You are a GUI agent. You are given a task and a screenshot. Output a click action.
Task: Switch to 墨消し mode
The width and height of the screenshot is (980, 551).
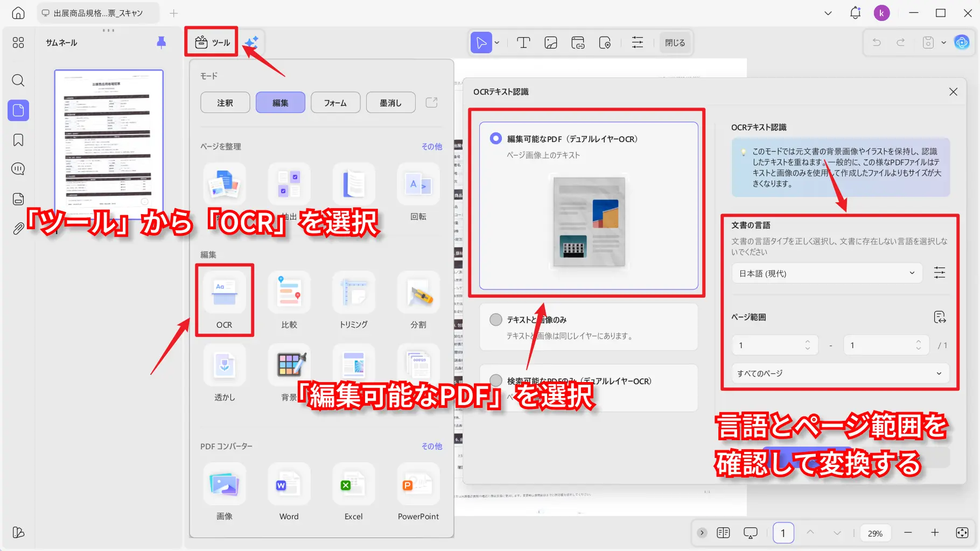point(391,102)
